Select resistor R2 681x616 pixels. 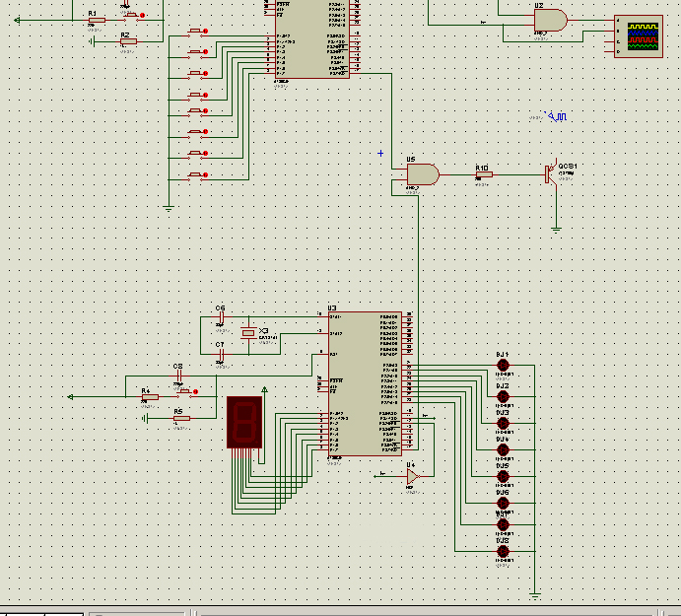(128, 41)
